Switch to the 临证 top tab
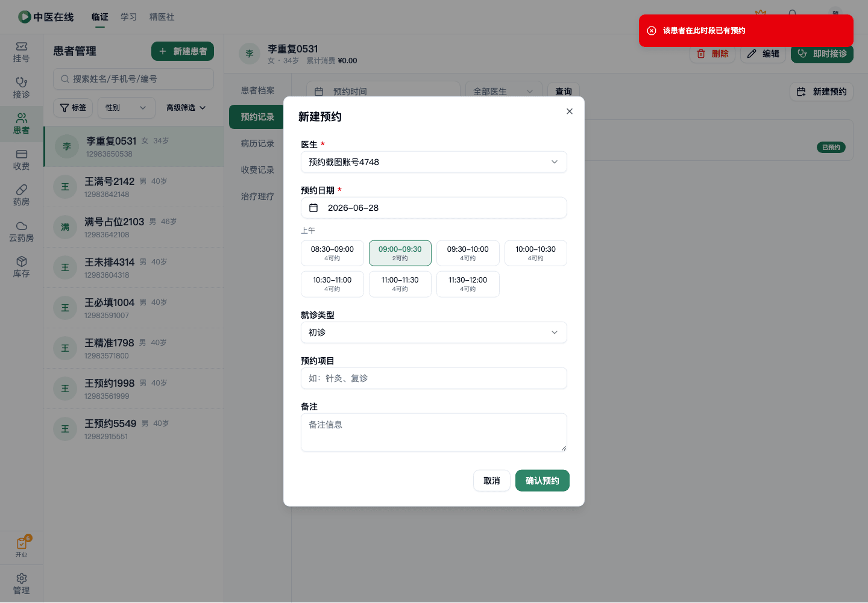 pos(100,17)
